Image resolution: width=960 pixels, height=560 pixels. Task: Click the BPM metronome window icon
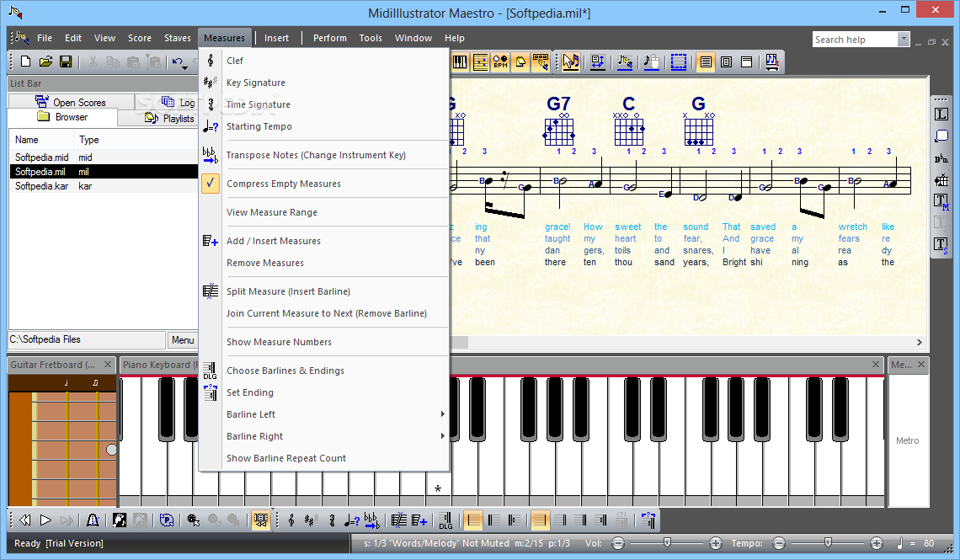tap(500, 61)
